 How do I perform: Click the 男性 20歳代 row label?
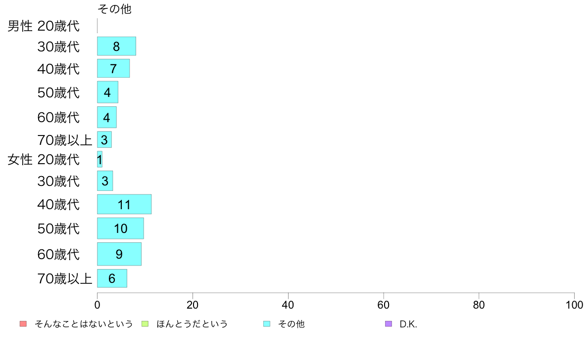[x=44, y=26]
